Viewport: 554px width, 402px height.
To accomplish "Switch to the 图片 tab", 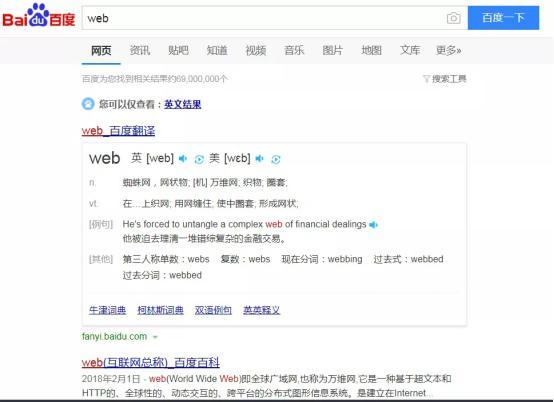I will tap(332, 50).
